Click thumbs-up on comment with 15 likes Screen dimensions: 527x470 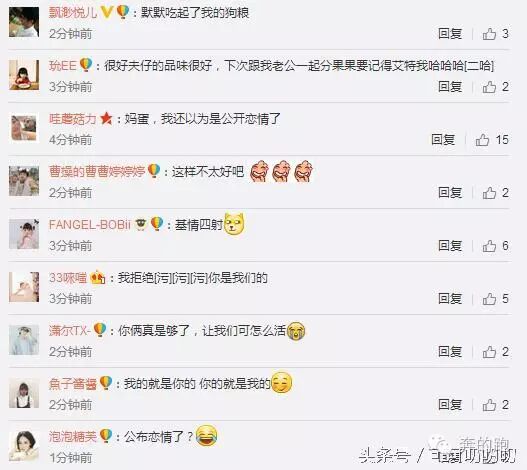click(x=482, y=140)
